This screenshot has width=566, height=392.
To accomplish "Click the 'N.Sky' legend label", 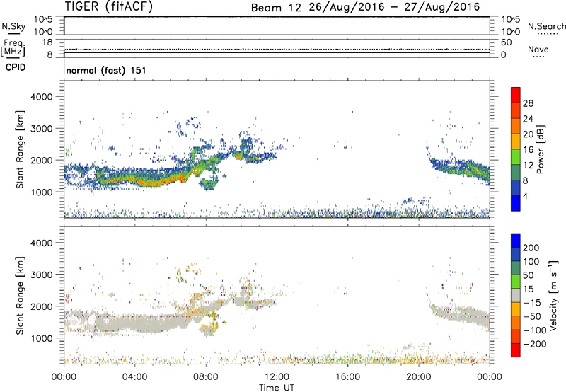I will tap(13, 26).
